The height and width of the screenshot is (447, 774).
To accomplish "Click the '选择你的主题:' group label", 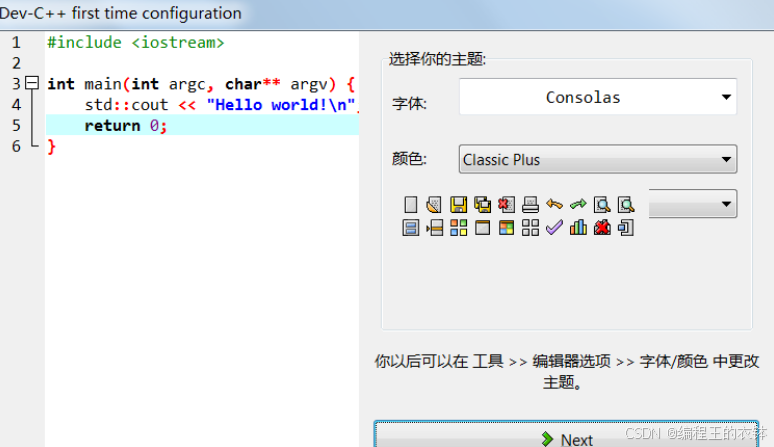I will (437, 59).
